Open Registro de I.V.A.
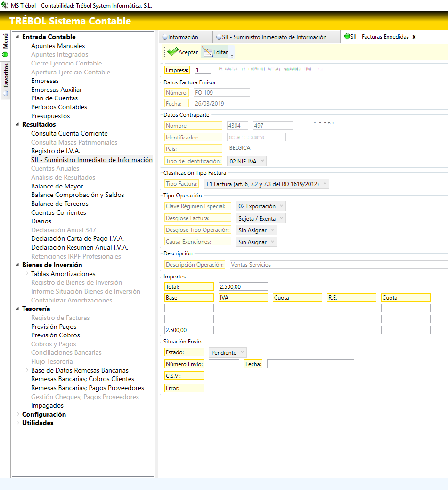This screenshot has width=448, height=490. coord(56,151)
